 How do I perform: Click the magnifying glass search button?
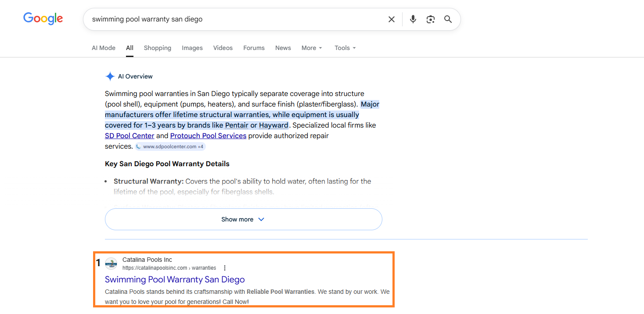448,19
